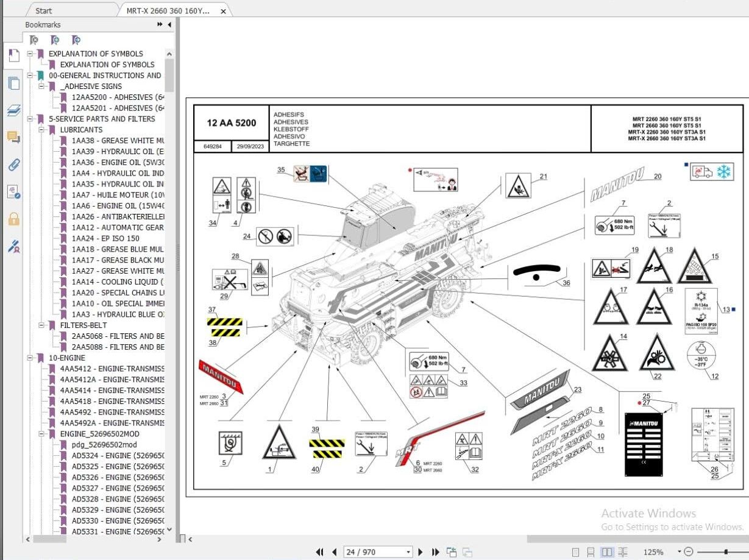Viewport: 749px width, 560px height.
Task: Open the Layers panel icon
Action: coord(13,110)
